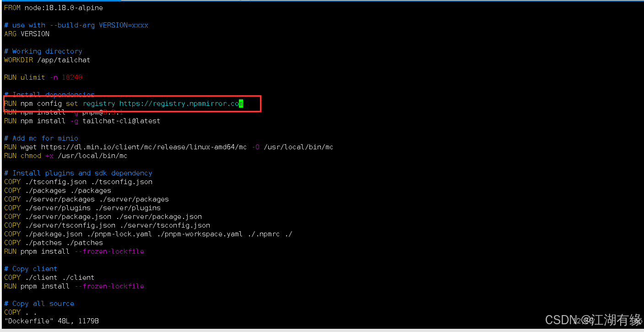Click the line "COPY . ."
Image resolution: width=644 pixels, height=332 pixels.
coord(20,312)
